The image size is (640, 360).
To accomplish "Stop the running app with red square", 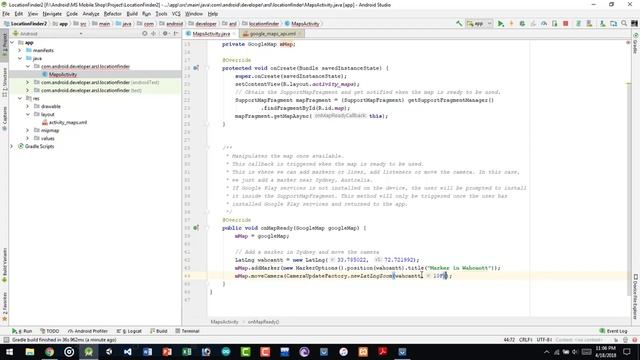I will [x=566, y=24].
